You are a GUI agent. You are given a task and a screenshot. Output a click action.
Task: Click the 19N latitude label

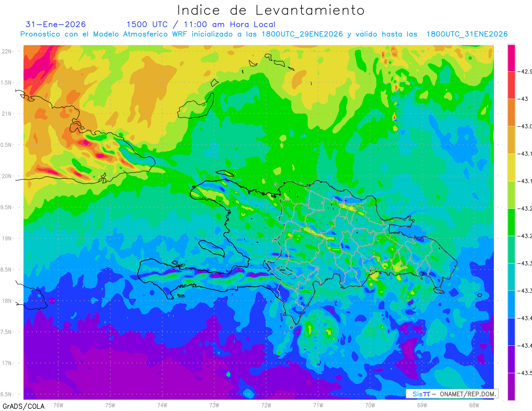(7, 238)
